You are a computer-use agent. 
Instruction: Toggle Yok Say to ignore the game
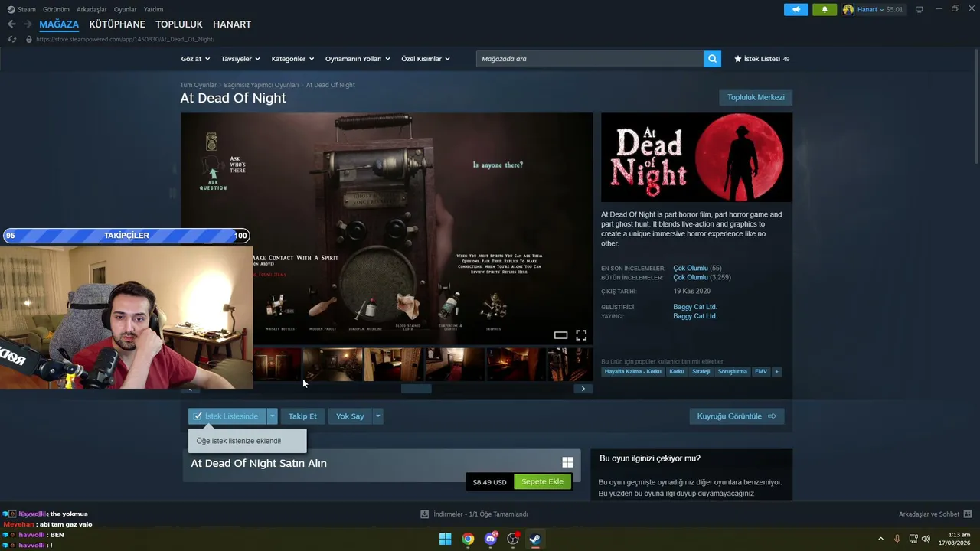[350, 416]
